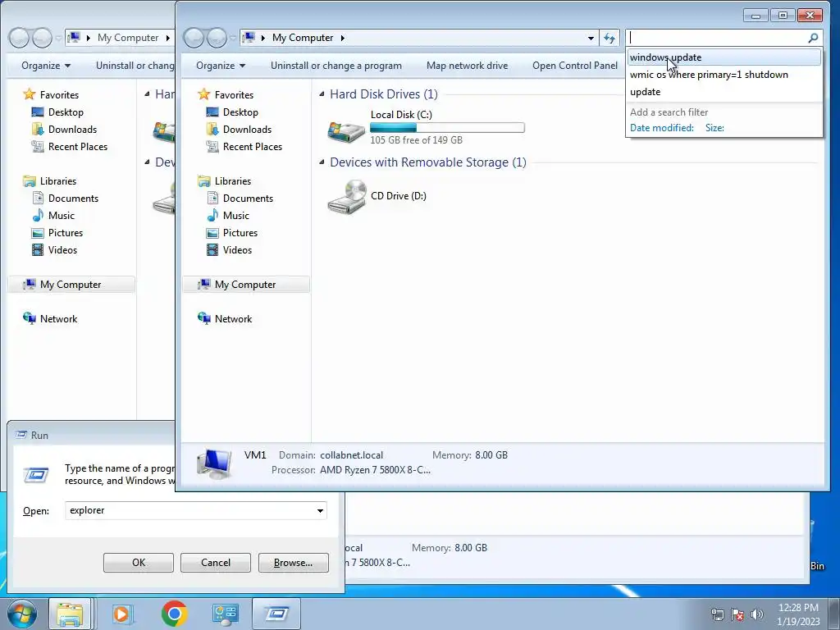This screenshot has height=630, width=840.
Task: Select Libraries in front window sidebar
Action: click(232, 181)
